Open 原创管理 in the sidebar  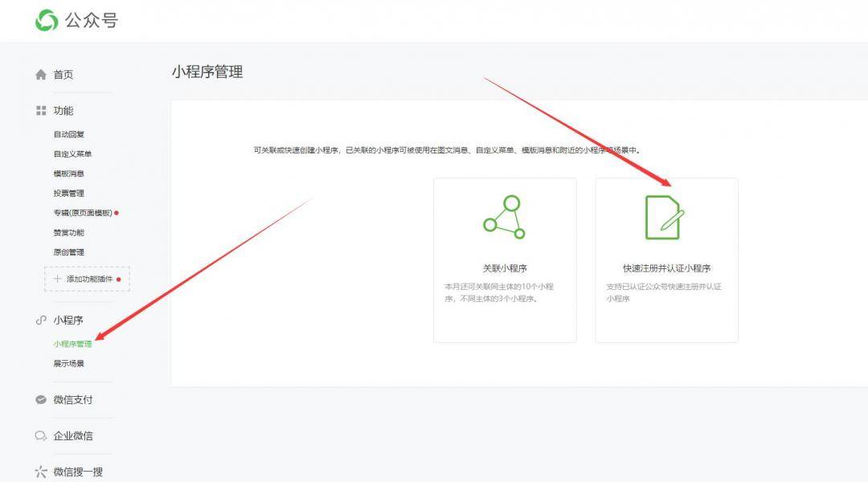(68, 252)
